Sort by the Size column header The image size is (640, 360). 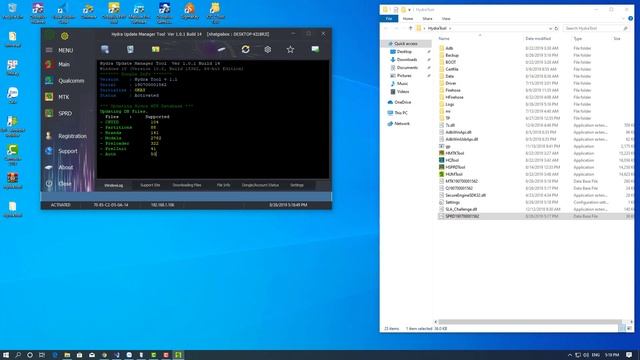[x=617, y=39]
